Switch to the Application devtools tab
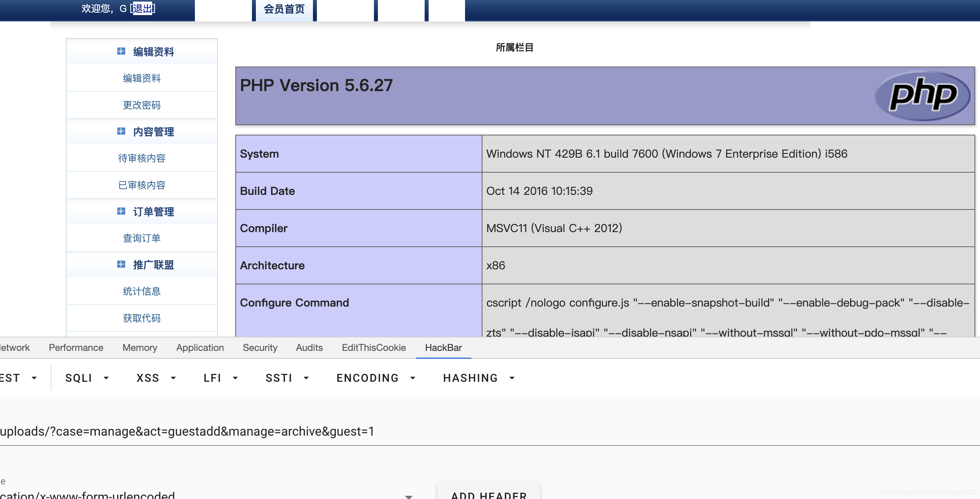The width and height of the screenshot is (980, 499). (x=200, y=347)
